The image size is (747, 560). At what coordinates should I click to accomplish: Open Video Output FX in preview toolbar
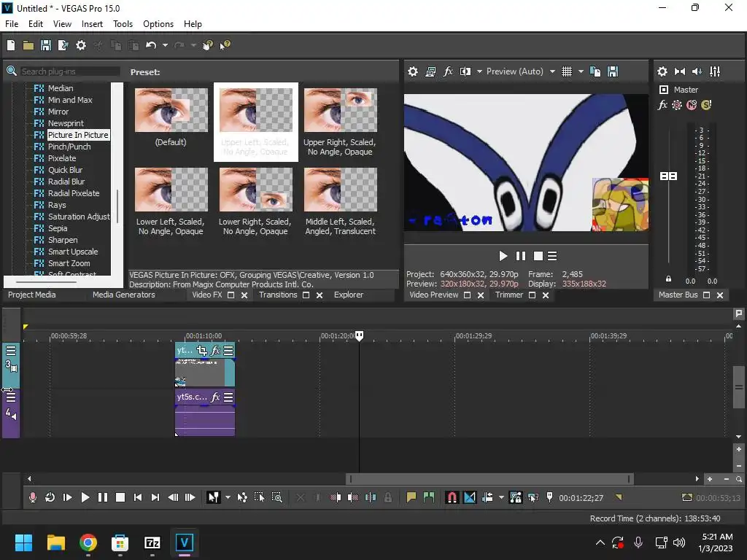[x=448, y=71]
